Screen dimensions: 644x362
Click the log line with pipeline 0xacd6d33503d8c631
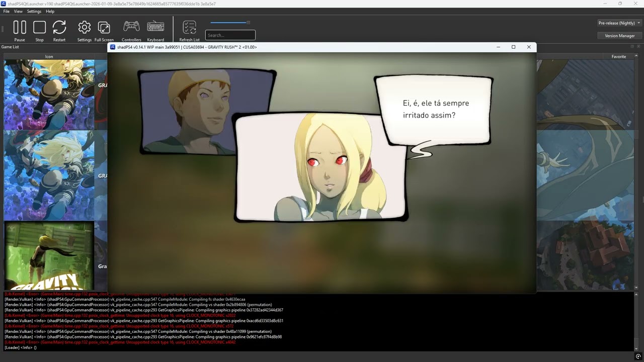[x=144, y=321]
